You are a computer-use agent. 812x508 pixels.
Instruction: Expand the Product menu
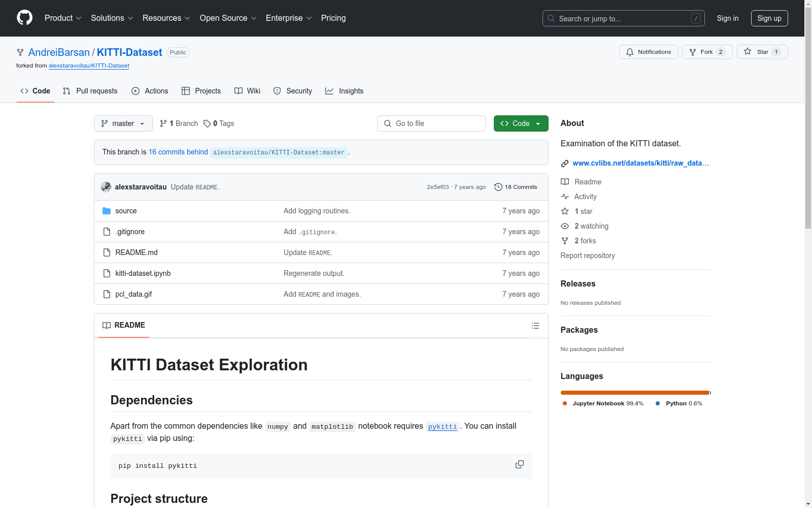[63, 18]
